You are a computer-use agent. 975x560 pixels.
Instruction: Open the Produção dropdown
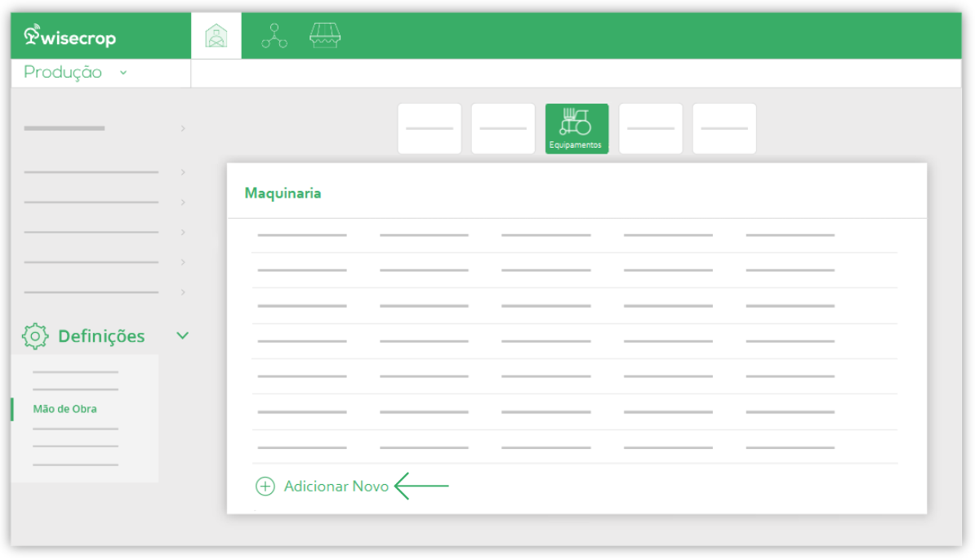74,73
